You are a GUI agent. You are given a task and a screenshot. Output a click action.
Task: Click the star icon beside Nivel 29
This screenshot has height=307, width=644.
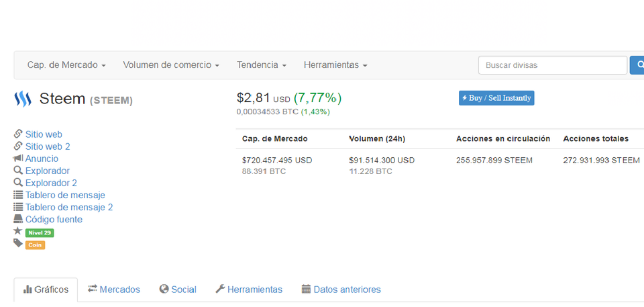coord(17,231)
